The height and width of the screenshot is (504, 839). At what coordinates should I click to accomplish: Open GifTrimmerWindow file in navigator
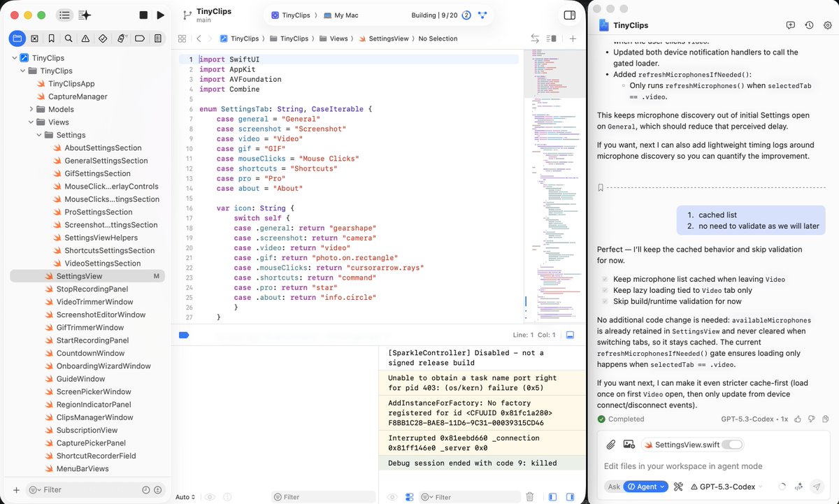[90, 327]
